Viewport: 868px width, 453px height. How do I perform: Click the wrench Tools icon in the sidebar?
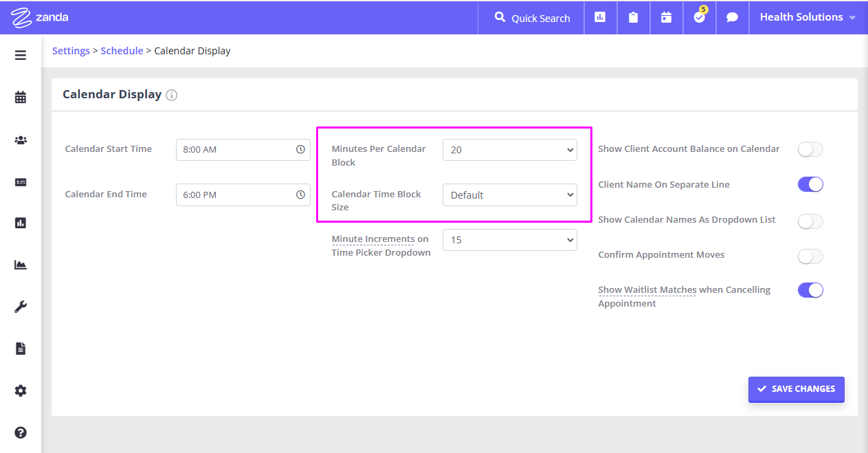point(20,306)
